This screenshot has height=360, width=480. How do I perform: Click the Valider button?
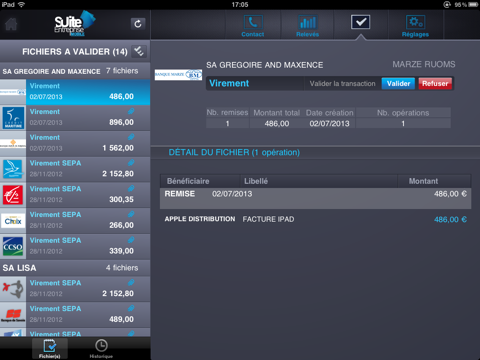[398, 83]
